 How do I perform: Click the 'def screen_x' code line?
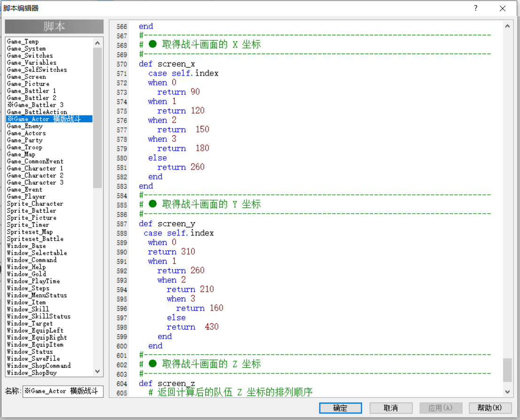[167, 64]
